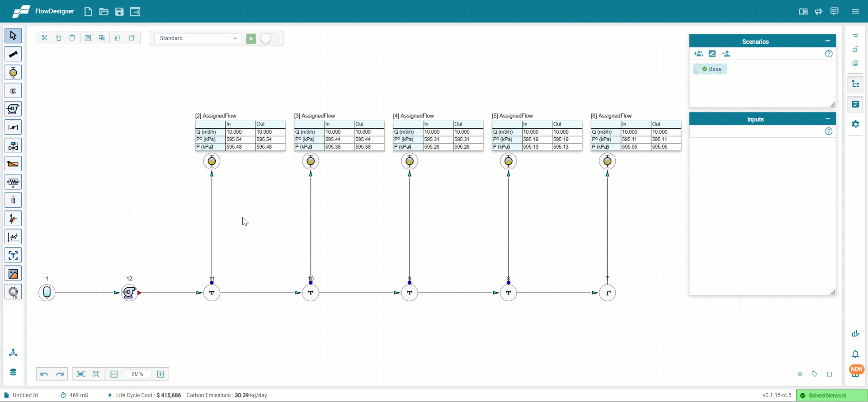Screen dimensions: 868x402
Task: Click the scissors cut icon
Action: point(44,38)
